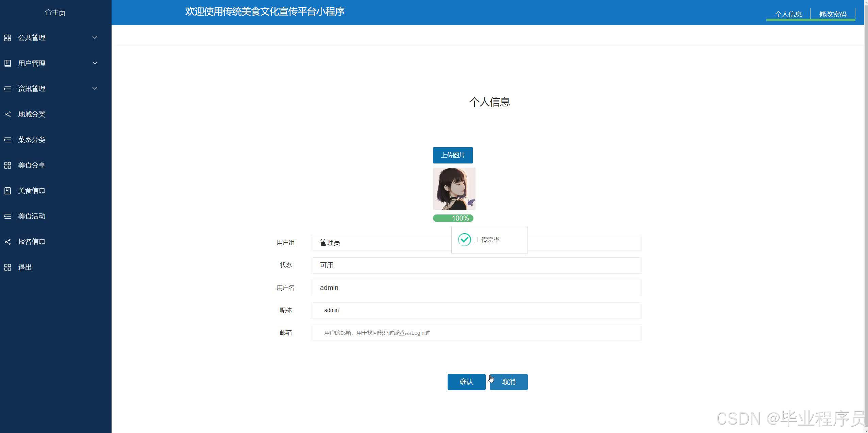Screen dimensions: 868x433
Task: Open the 个人信息 tab
Action: (788, 14)
